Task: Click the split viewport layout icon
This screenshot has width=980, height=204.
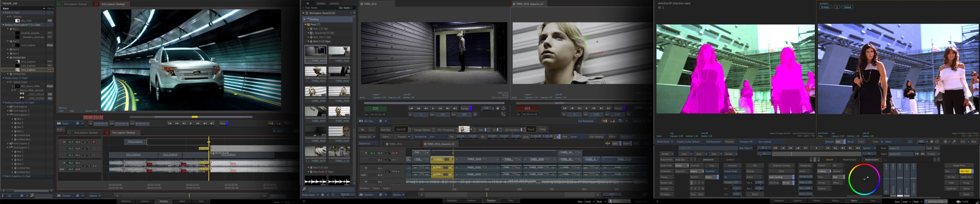Action: click(x=910, y=142)
